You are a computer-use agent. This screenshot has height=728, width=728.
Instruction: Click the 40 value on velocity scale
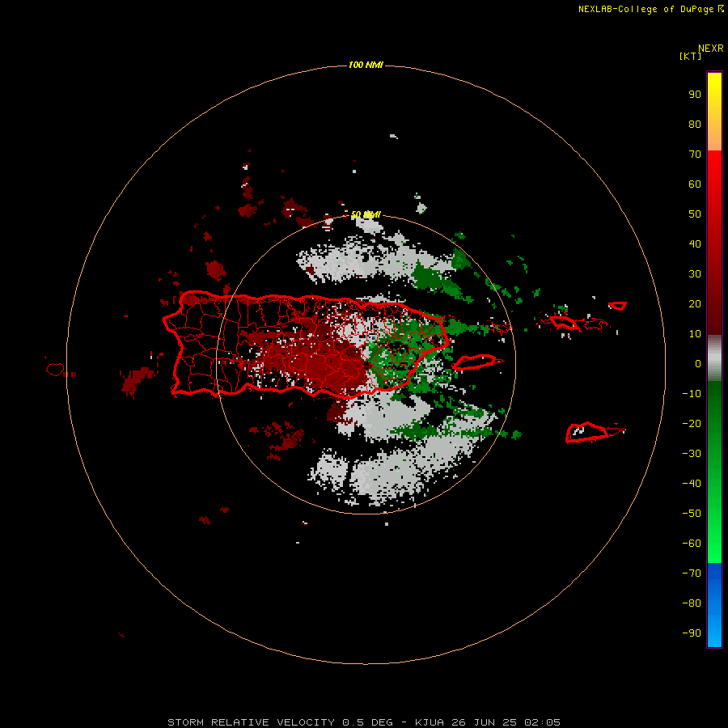[695, 244]
